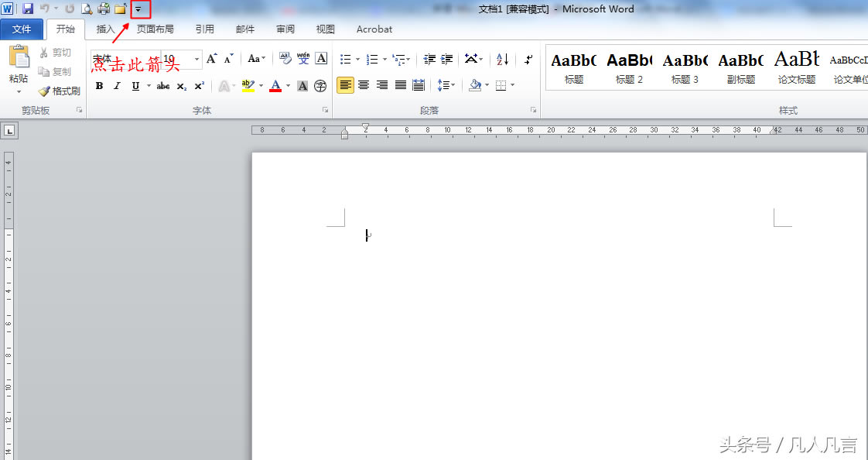
Task: Open Customize Quick Access Toolbar dropdown arrow
Action: pos(138,9)
